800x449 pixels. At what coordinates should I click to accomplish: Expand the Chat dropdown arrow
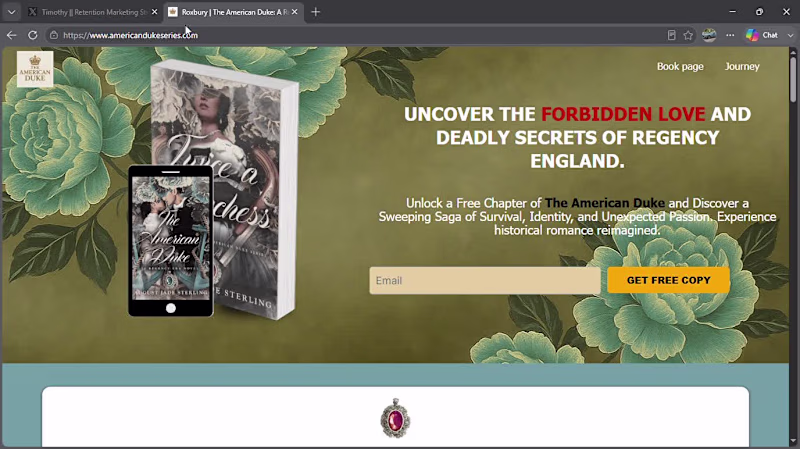[x=790, y=35]
